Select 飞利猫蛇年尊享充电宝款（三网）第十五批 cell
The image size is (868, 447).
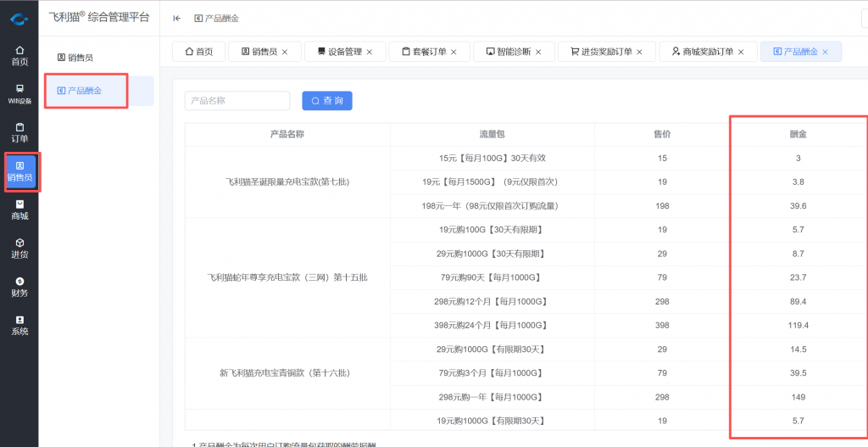click(x=287, y=277)
